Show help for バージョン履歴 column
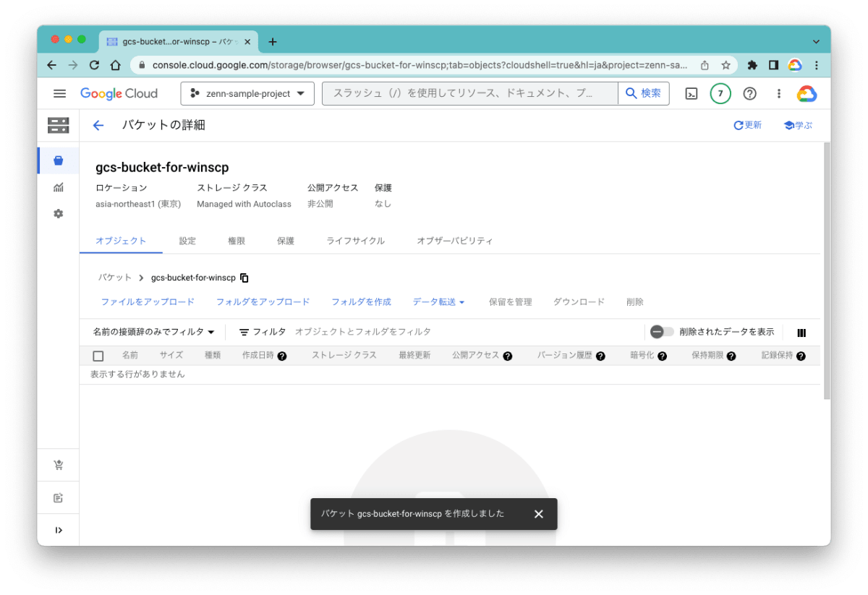This screenshot has width=868, height=595. 600,356
